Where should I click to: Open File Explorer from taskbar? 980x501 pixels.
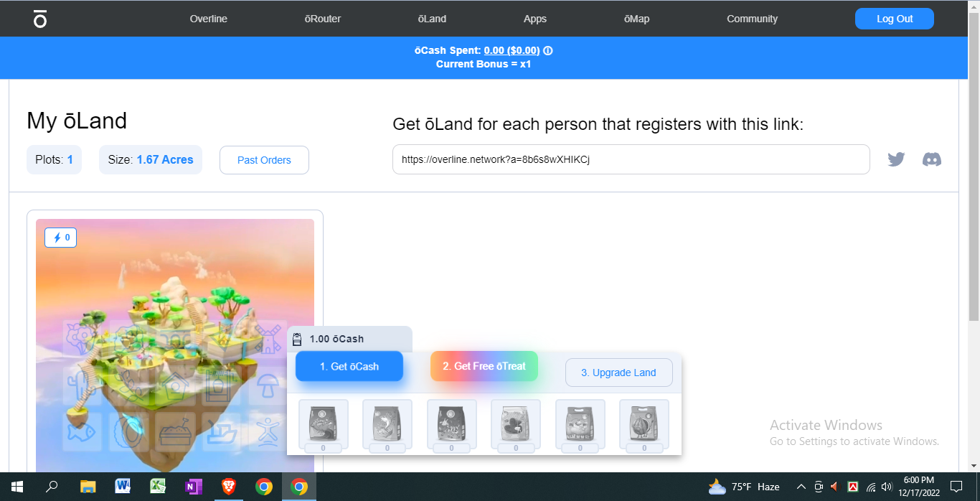tap(88, 487)
